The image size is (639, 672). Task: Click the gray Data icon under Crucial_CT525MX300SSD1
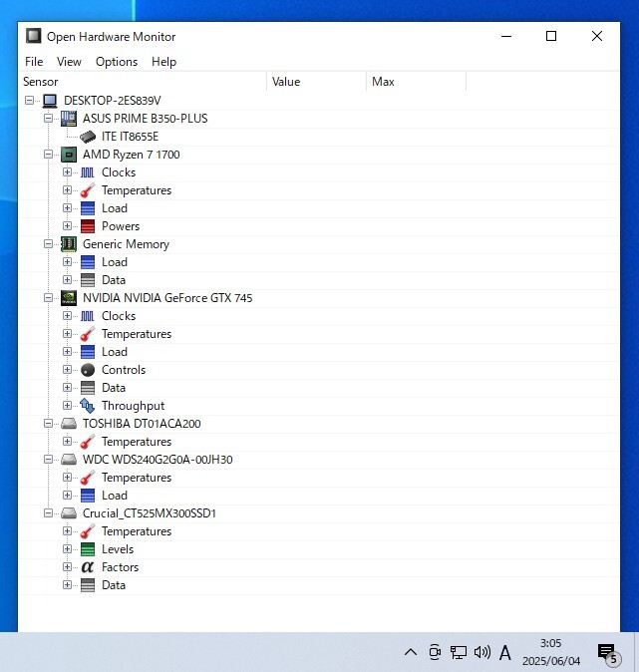[x=88, y=585]
